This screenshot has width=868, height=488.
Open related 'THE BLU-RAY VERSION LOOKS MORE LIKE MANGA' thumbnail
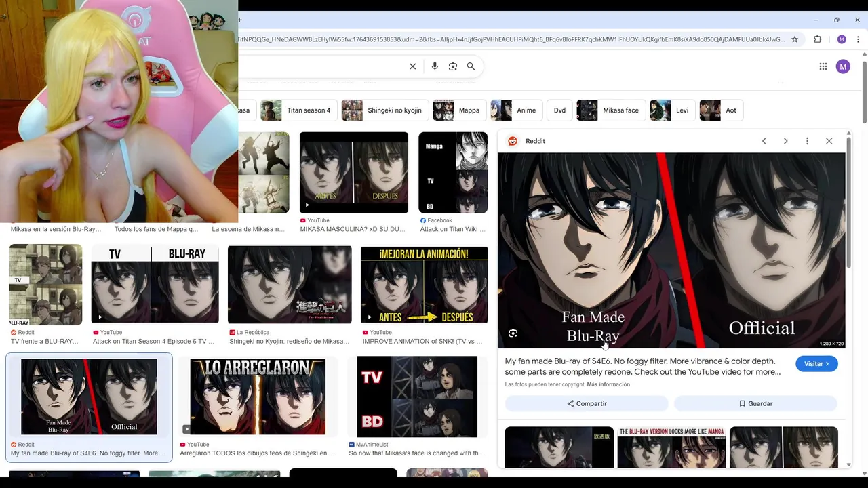coord(671,447)
